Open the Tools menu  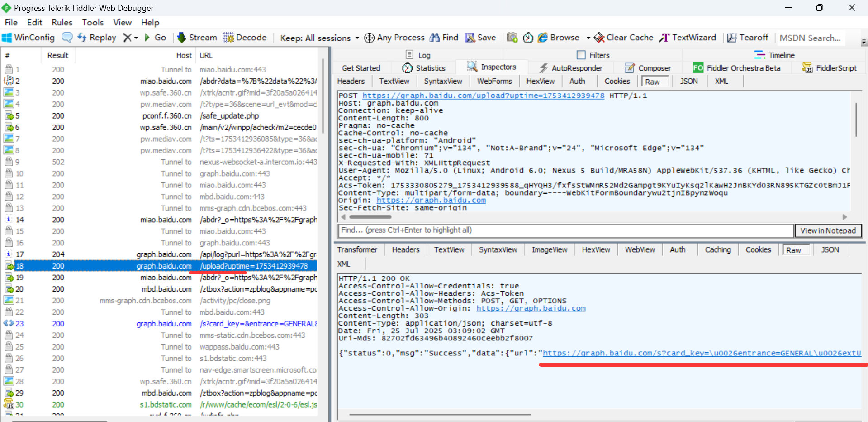[x=93, y=22]
